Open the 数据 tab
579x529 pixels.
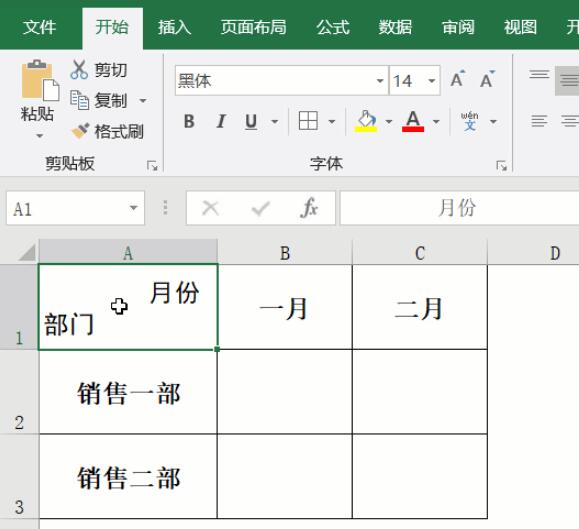tap(395, 27)
